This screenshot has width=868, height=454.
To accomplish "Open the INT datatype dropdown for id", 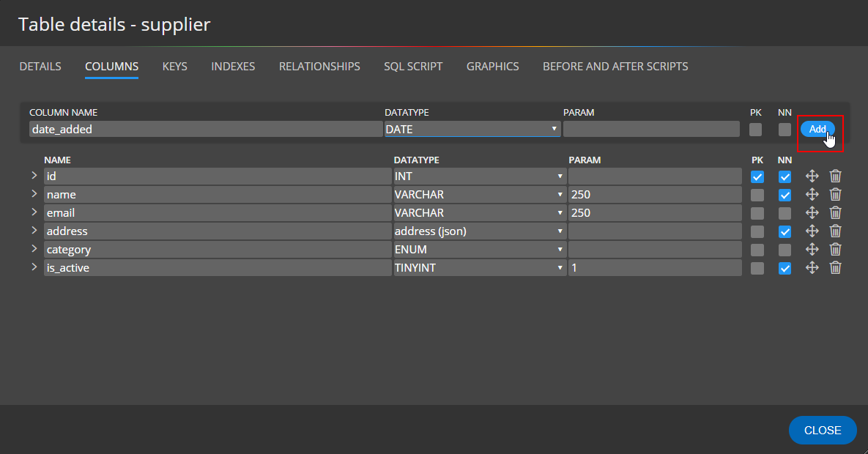I will [x=479, y=176].
